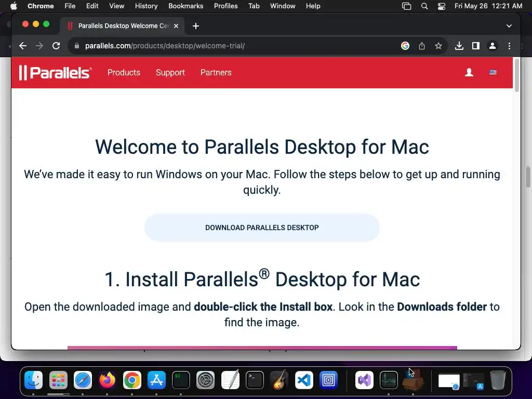Viewport: 532px width, 399px height.
Task: Open Chrome downloads tray
Action: click(459, 46)
